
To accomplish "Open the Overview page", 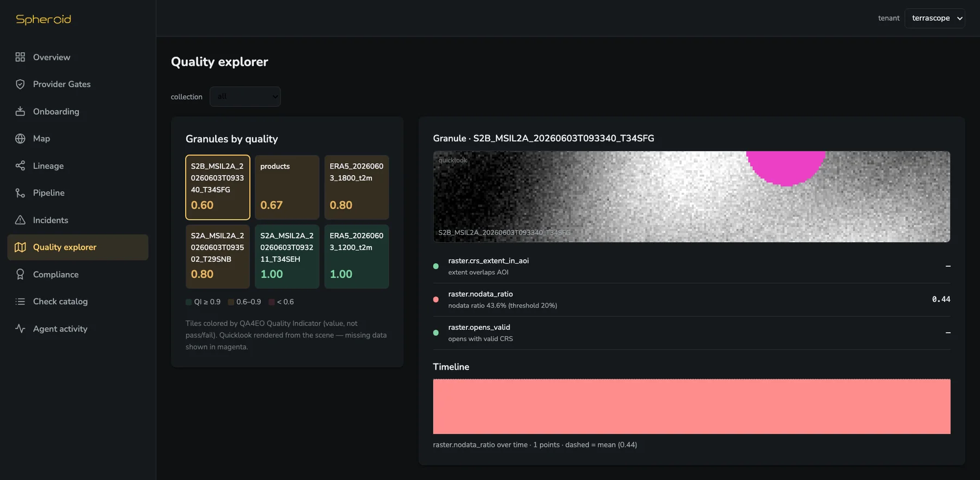I will [78, 57].
